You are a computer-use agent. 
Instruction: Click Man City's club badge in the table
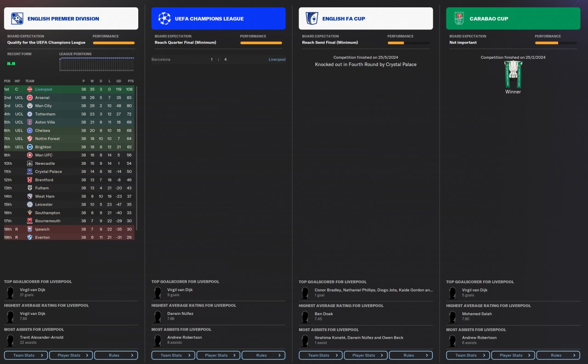(x=30, y=106)
